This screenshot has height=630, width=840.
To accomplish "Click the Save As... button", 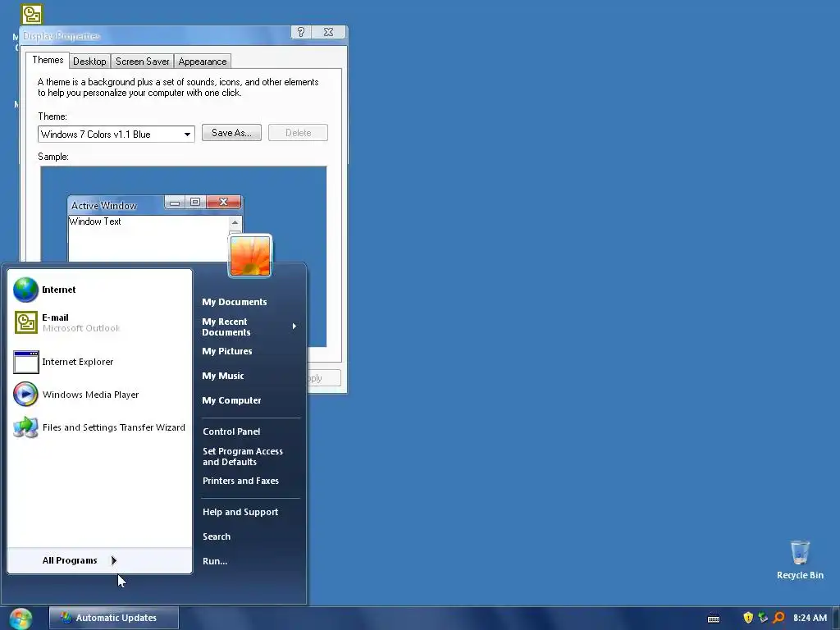I will pos(231,133).
